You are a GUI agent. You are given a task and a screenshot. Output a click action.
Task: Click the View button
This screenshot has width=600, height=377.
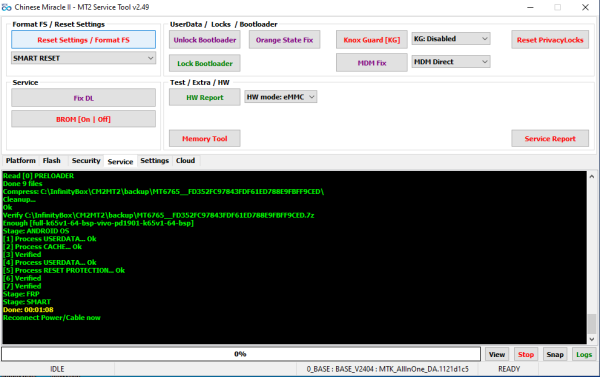point(497,354)
